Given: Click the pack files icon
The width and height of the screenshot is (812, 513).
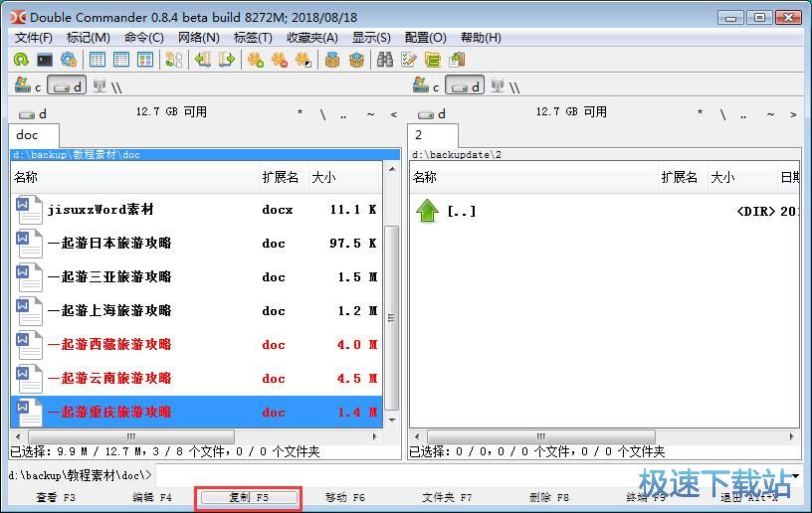Looking at the screenshot, I should pyautogui.click(x=332, y=60).
